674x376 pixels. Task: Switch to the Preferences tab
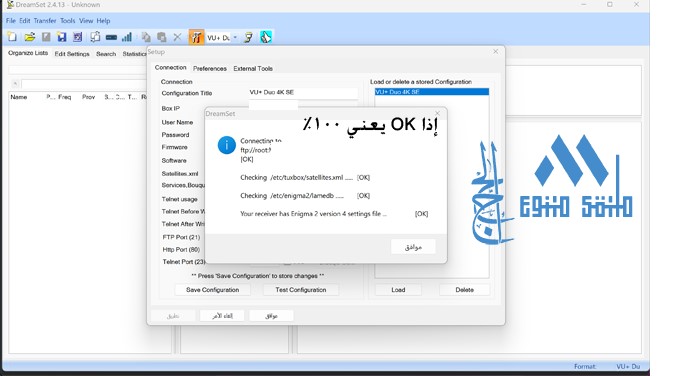210,68
